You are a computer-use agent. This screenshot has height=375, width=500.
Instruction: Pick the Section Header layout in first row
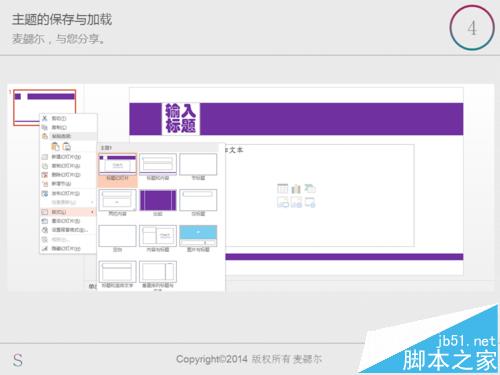tap(198, 164)
